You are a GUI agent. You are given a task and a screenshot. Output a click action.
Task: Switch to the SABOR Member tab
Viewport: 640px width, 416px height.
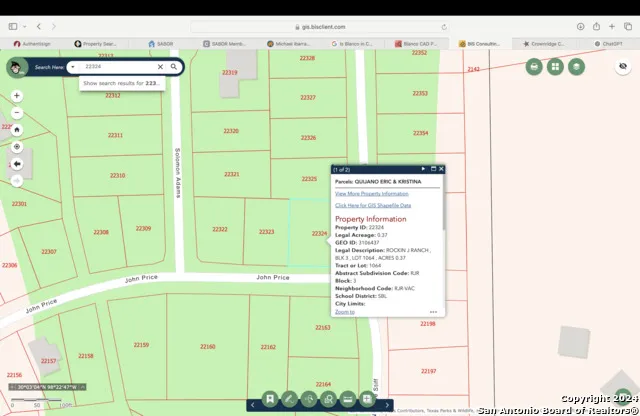[x=225, y=44]
